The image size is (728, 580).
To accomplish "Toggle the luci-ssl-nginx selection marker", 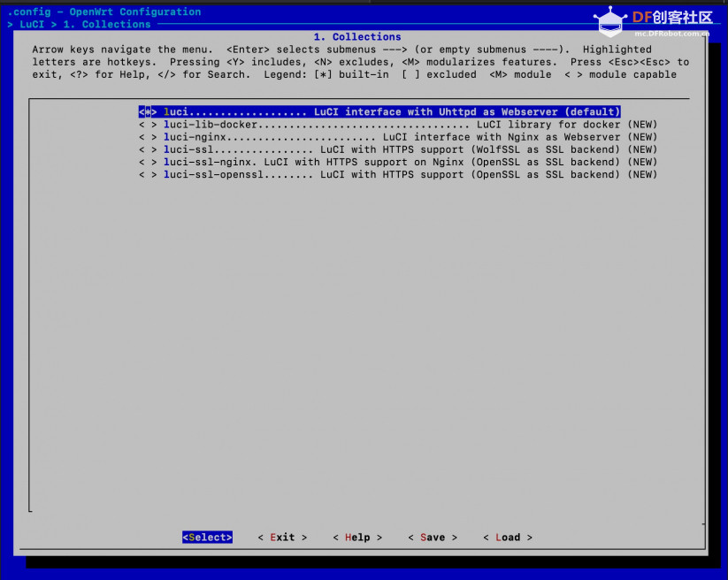I will [x=148, y=162].
